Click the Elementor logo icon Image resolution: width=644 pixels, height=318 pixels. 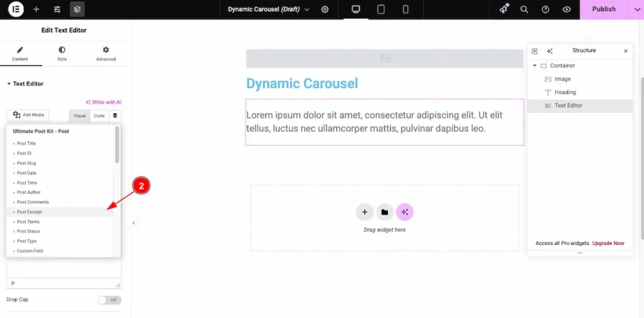coord(16,9)
